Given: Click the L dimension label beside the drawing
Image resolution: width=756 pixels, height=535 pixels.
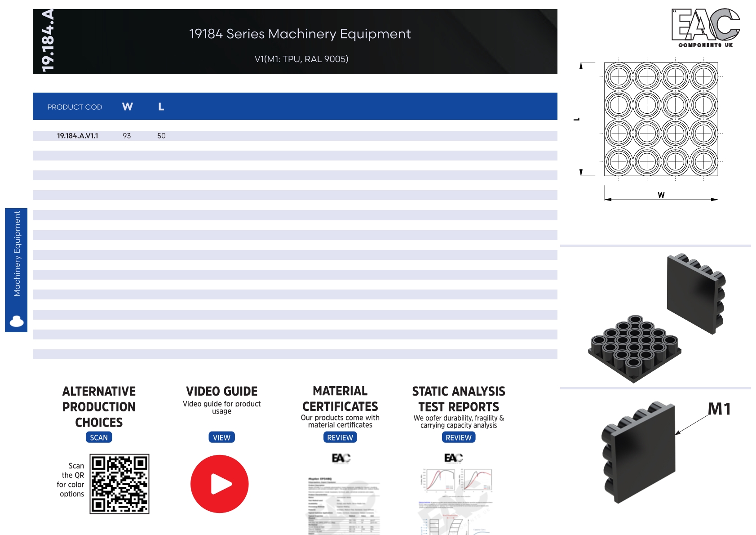Looking at the screenshot, I should point(576,119).
